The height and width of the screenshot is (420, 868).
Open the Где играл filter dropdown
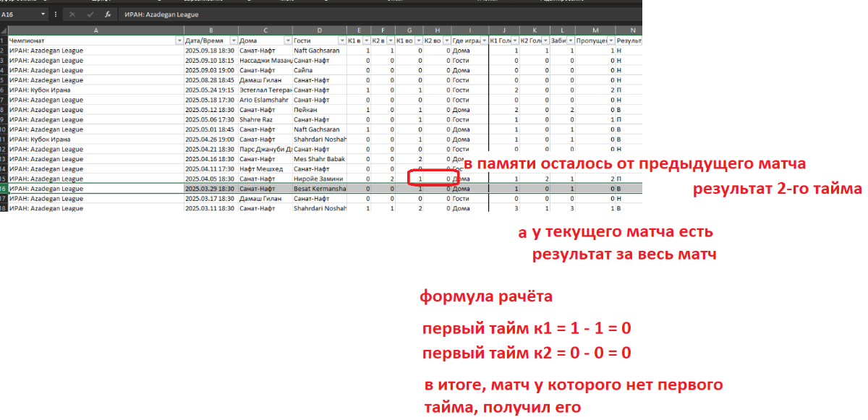click(x=484, y=41)
